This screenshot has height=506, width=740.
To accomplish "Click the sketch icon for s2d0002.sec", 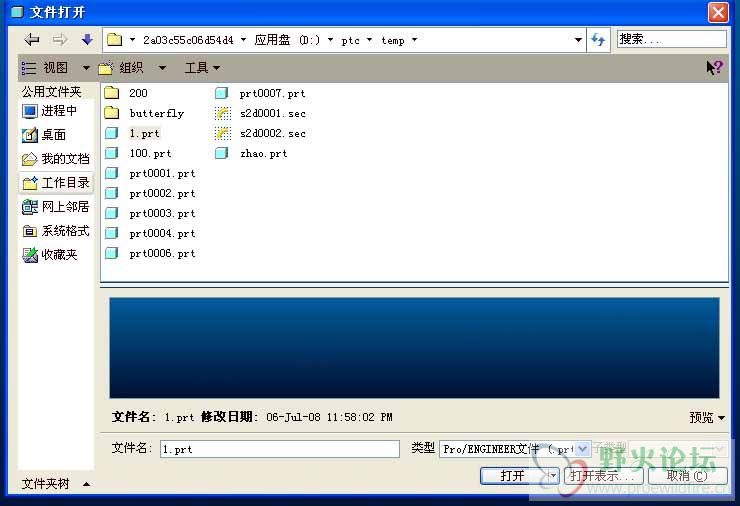I will coord(223,134).
